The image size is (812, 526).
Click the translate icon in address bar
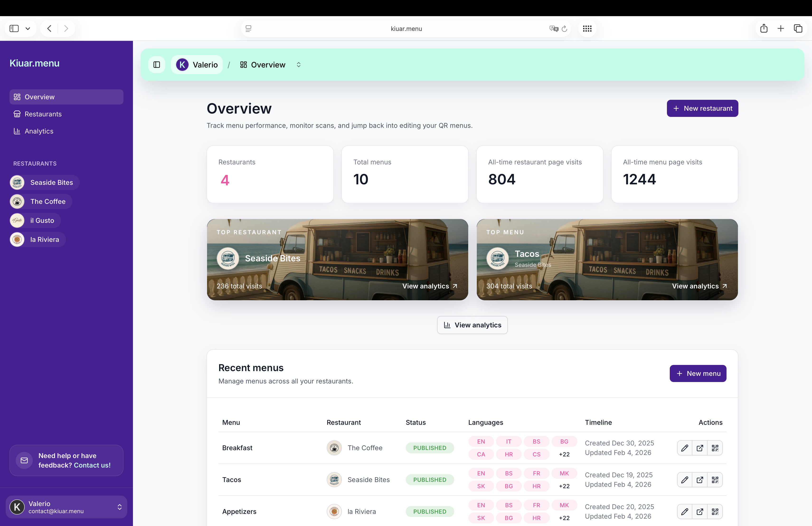click(553, 29)
